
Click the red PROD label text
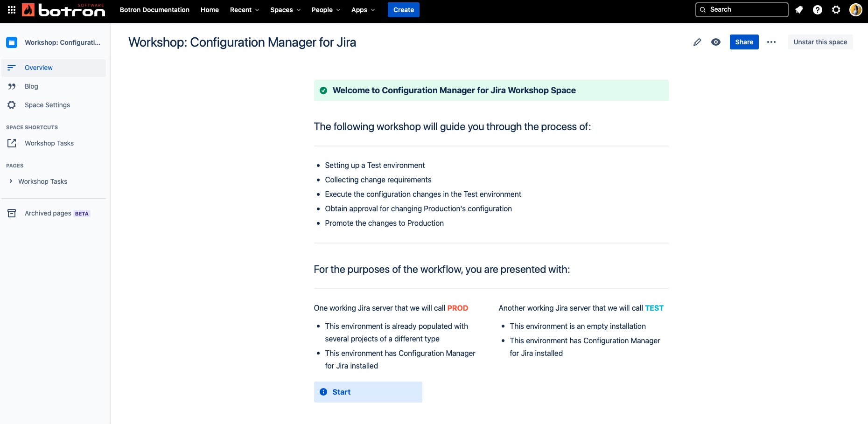458,308
